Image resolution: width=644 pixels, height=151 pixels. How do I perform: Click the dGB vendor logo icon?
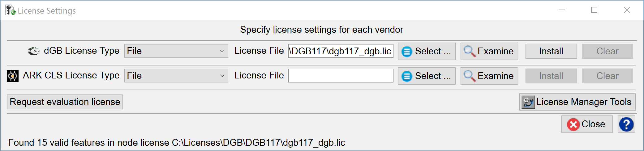click(x=33, y=51)
